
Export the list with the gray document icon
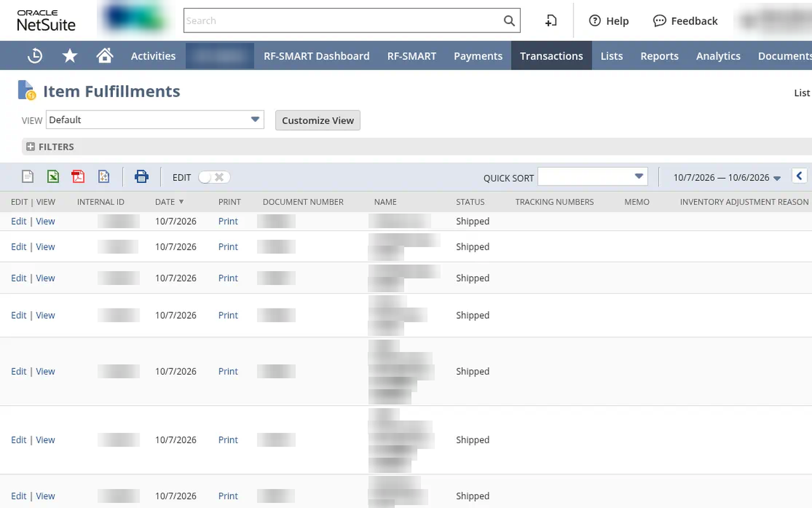tap(28, 177)
